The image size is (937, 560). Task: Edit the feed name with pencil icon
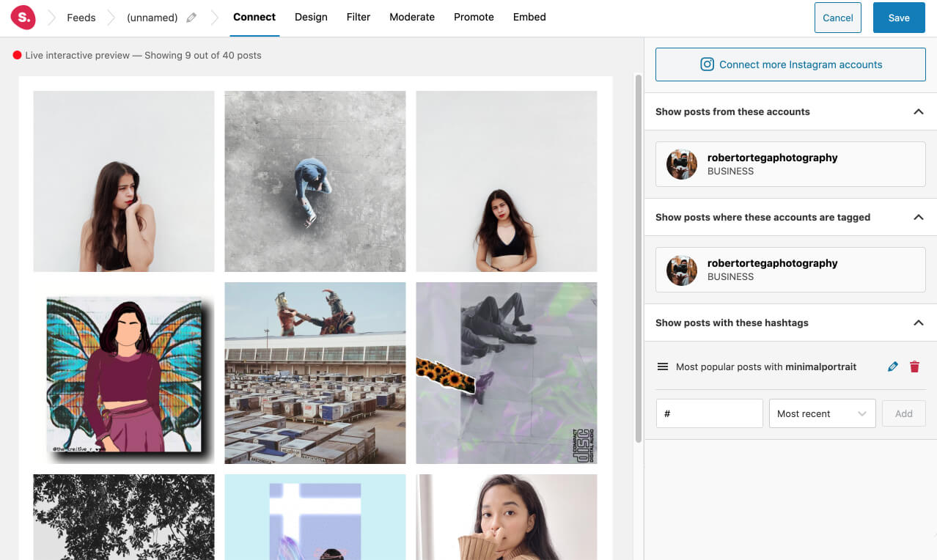[191, 18]
